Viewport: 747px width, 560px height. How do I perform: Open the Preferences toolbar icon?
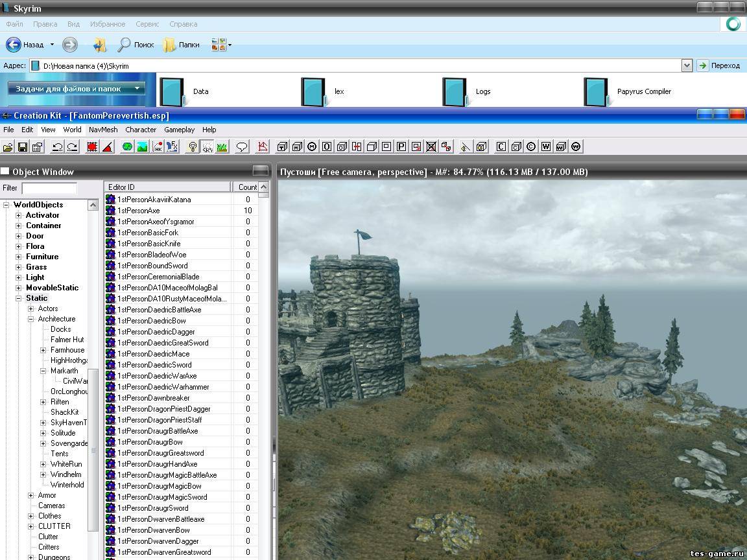point(38,147)
